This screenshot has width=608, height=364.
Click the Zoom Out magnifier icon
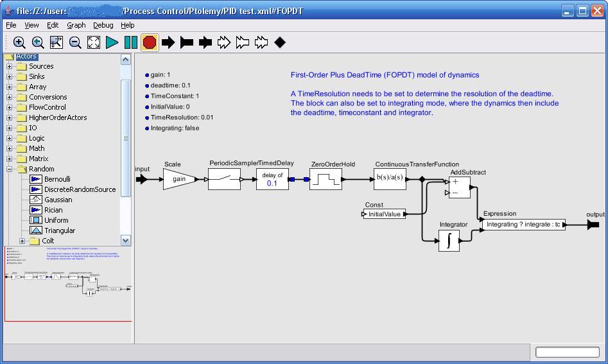pyautogui.click(x=75, y=42)
